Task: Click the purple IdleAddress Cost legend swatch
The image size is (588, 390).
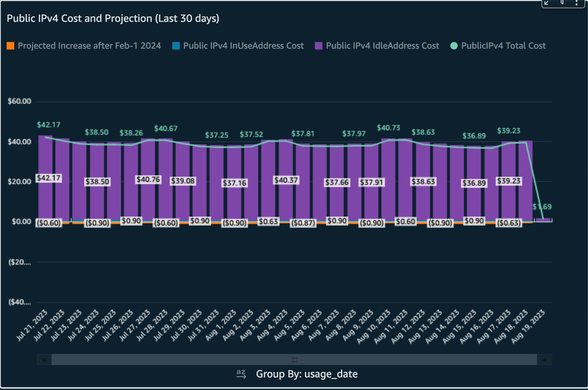Action: pos(318,46)
